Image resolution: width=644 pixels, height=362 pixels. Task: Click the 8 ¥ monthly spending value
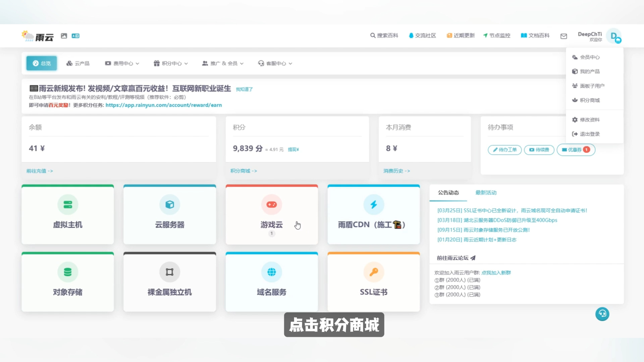pos(391,148)
